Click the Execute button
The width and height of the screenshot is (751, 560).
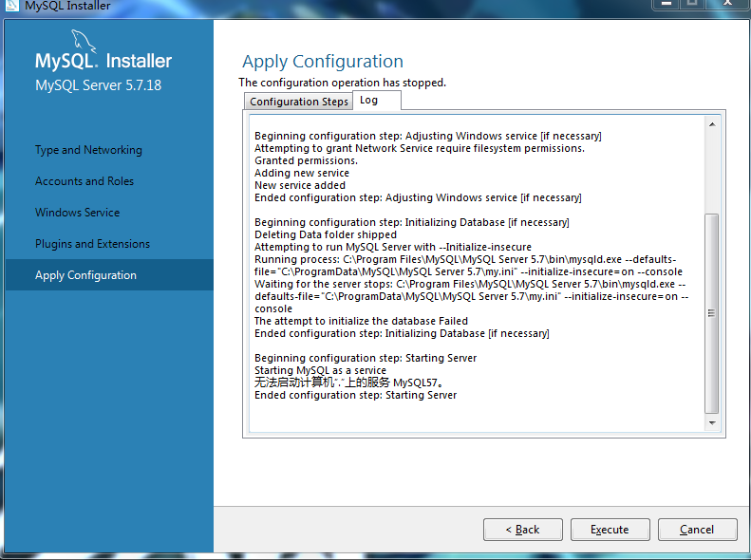click(x=610, y=530)
